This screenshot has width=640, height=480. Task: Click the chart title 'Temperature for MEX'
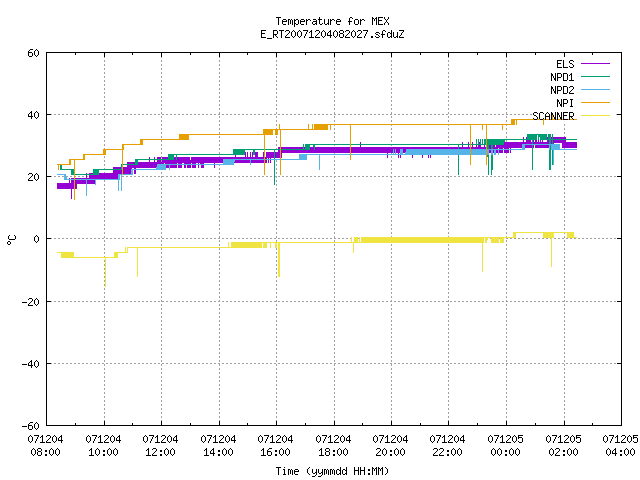(x=332, y=21)
